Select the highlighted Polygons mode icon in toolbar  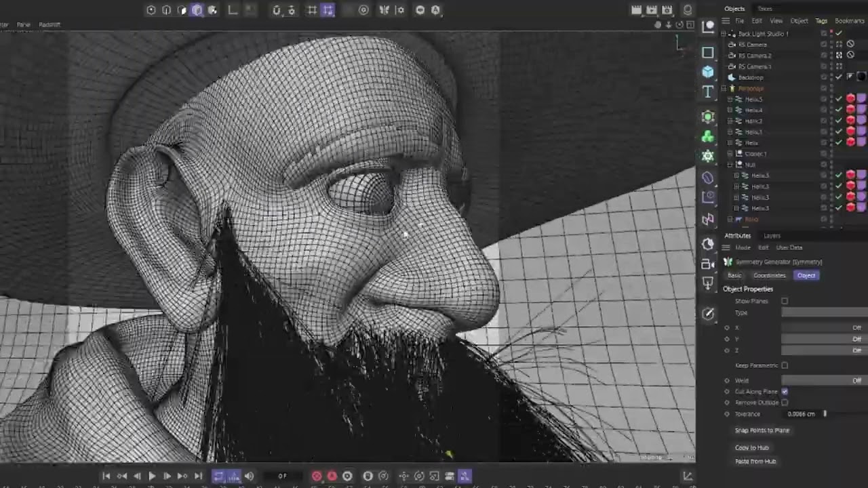pos(197,10)
